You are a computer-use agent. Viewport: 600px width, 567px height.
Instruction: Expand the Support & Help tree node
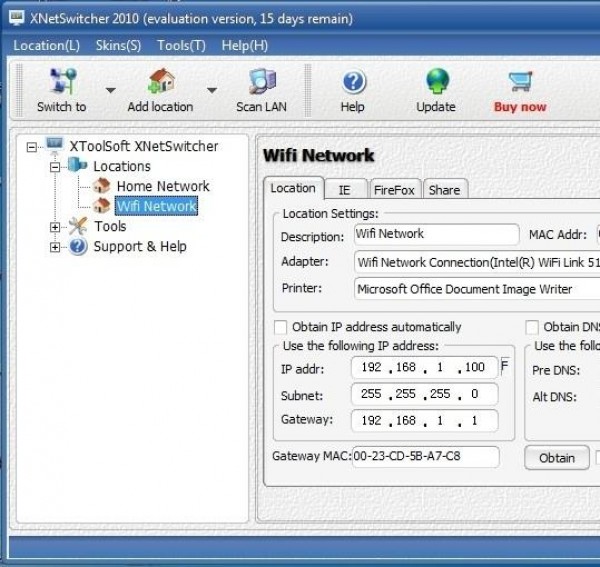pyautogui.click(x=55, y=247)
